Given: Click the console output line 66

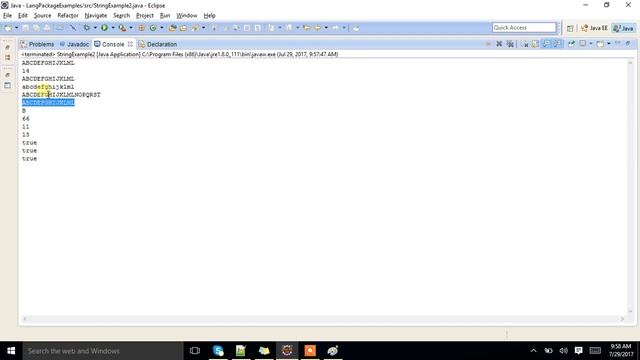Looking at the screenshot, I should pyautogui.click(x=26, y=119).
